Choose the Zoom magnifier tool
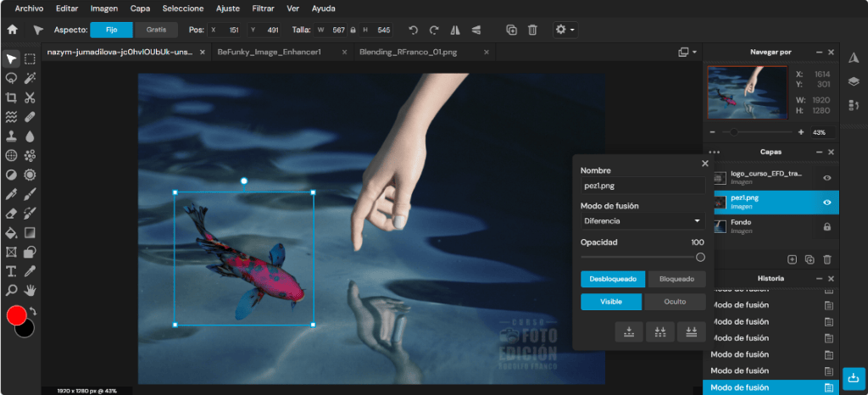The height and width of the screenshot is (395, 868). [11, 290]
